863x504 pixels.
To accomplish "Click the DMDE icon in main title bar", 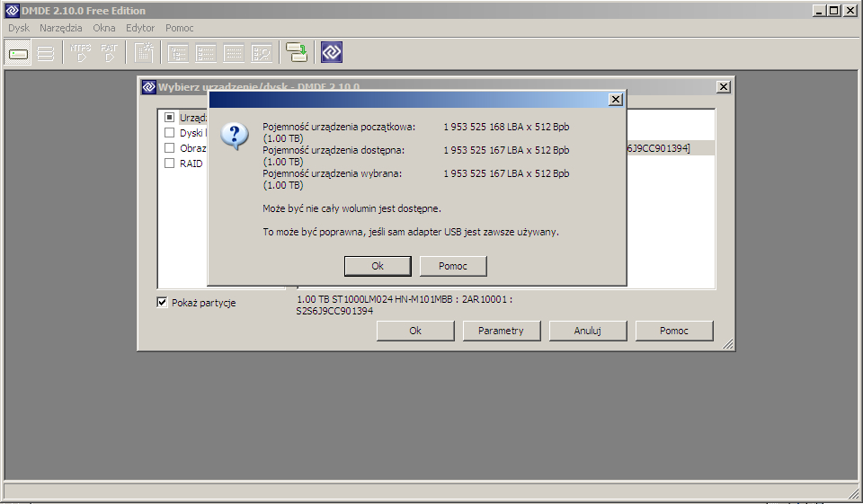I will [x=12, y=11].
